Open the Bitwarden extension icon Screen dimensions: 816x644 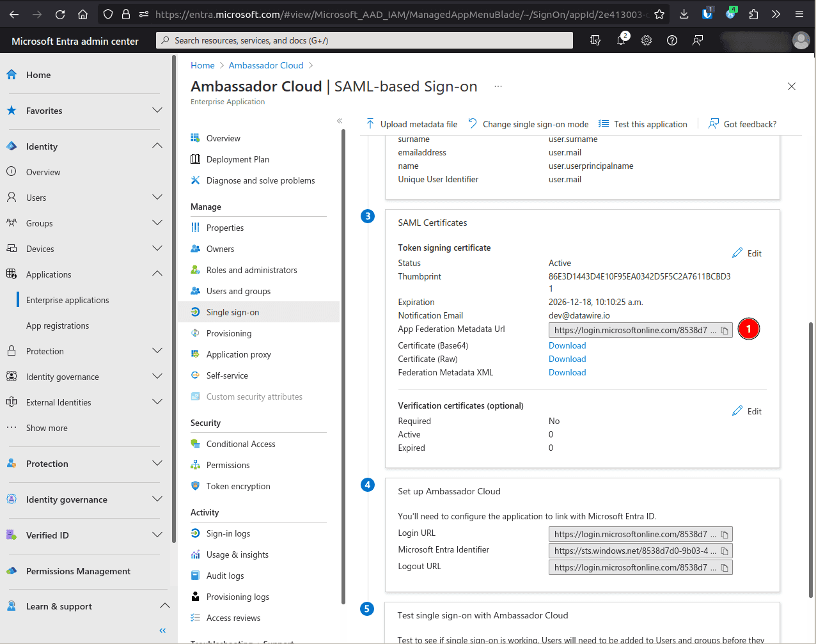coord(707,14)
